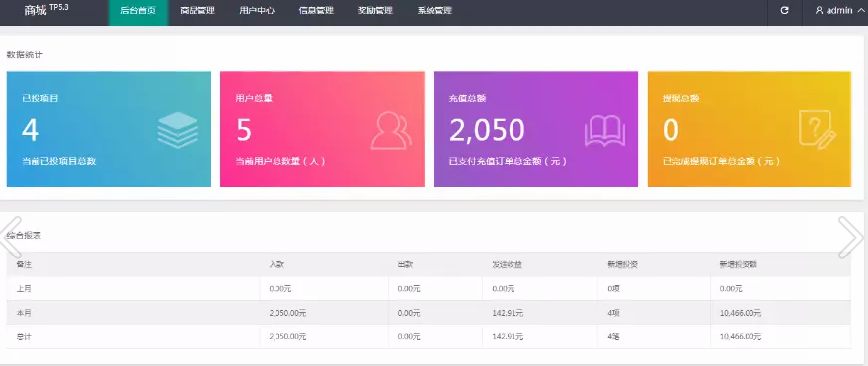The height and width of the screenshot is (366, 868).
Task: Click the 0 value on 提现总额 card
Action: pyautogui.click(x=671, y=130)
